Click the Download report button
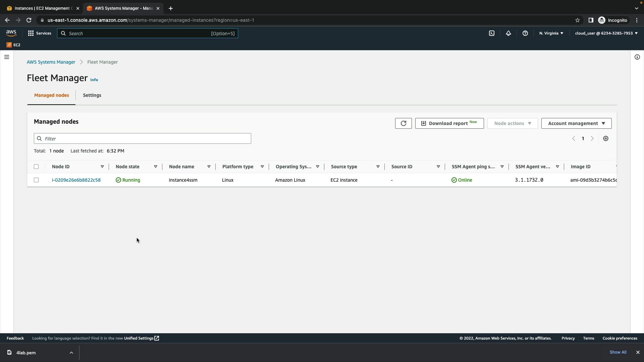The height and width of the screenshot is (362, 644). point(449,123)
